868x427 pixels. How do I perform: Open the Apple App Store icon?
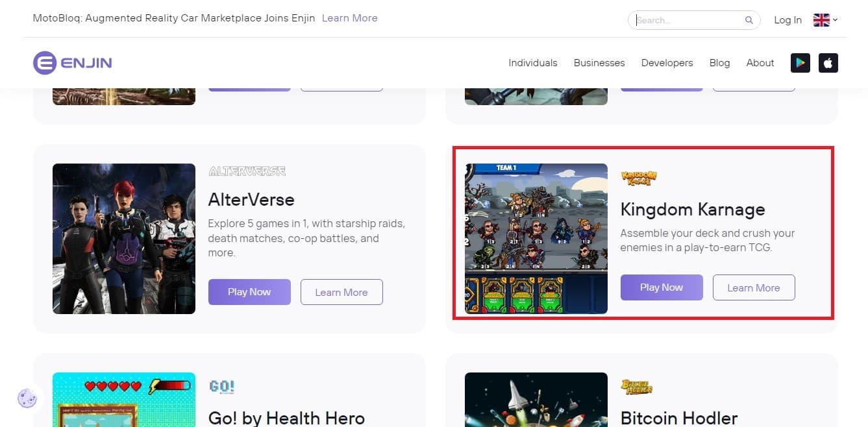click(828, 63)
